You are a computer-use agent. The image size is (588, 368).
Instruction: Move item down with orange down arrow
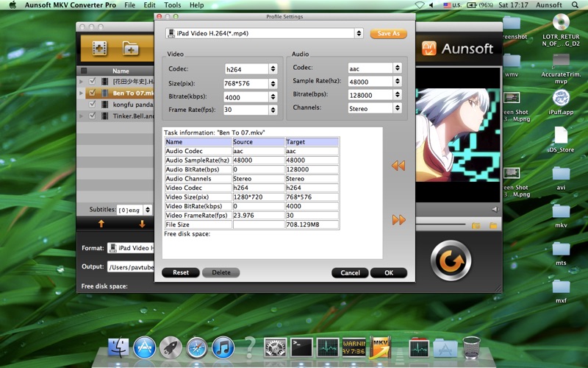click(142, 223)
